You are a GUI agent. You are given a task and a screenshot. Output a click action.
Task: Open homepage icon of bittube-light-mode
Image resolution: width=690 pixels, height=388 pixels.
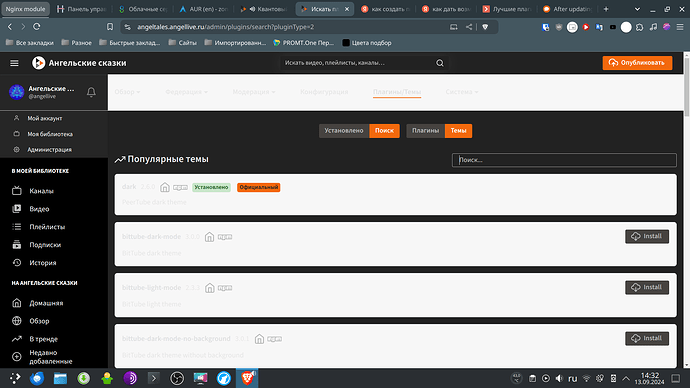[210, 288]
